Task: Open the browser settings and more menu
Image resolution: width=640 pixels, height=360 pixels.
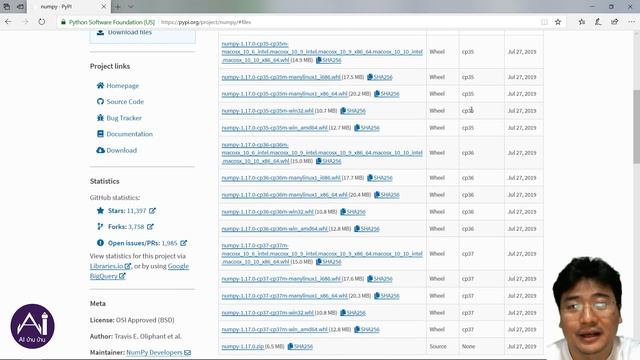Action: tap(631, 22)
